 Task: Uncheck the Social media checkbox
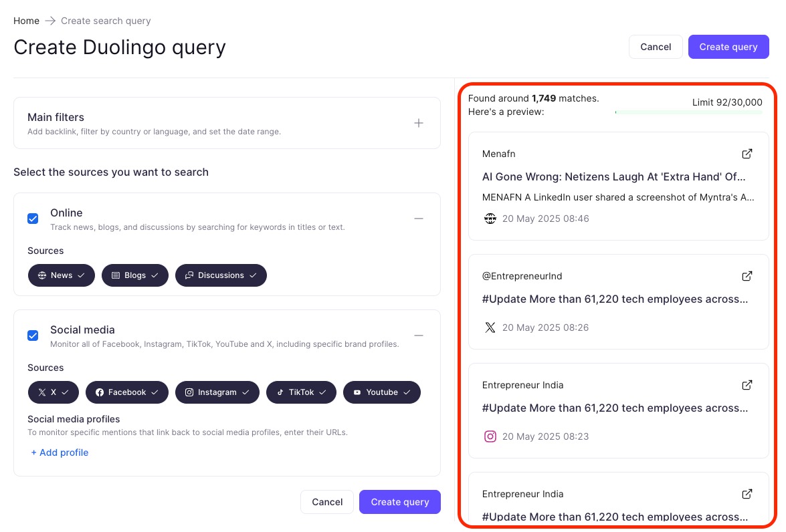click(33, 336)
